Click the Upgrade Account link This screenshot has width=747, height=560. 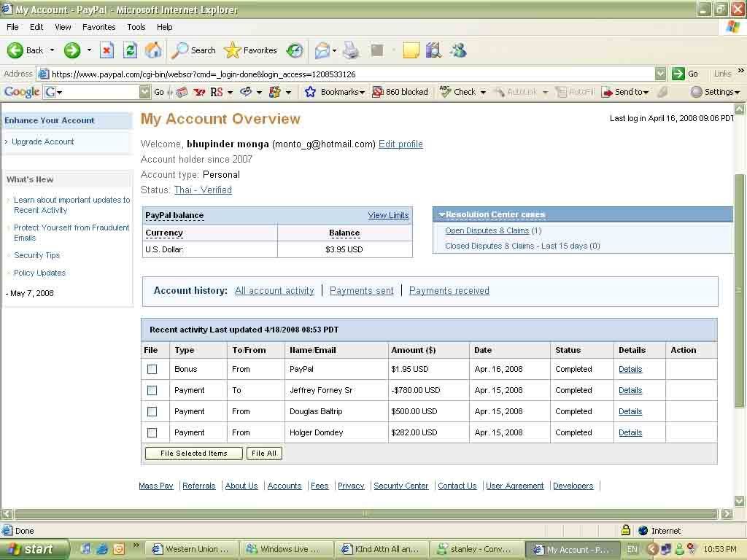[43, 141]
